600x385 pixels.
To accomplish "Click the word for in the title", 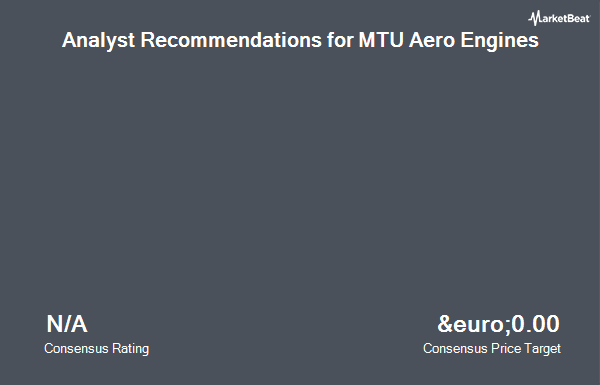I will click(x=340, y=40).
